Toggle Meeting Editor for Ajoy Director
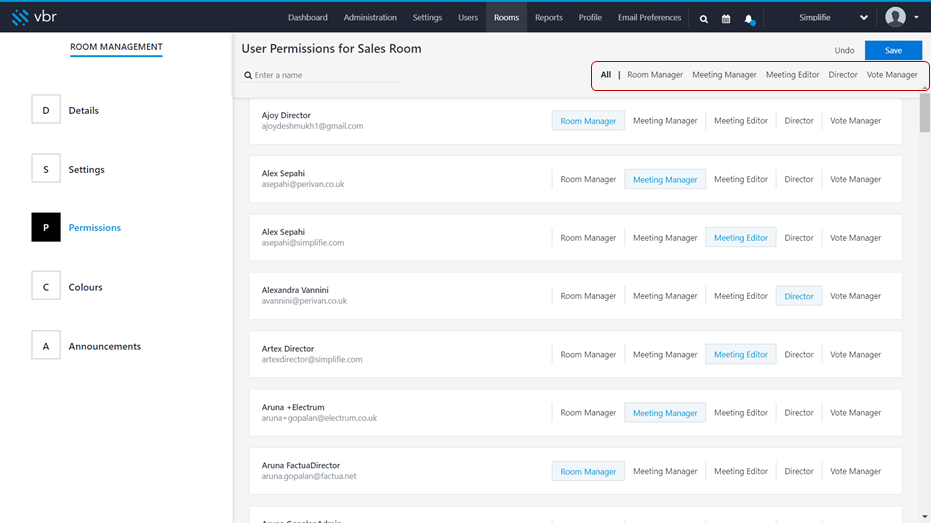This screenshot has width=931, height=523. [x=740, y=121]
